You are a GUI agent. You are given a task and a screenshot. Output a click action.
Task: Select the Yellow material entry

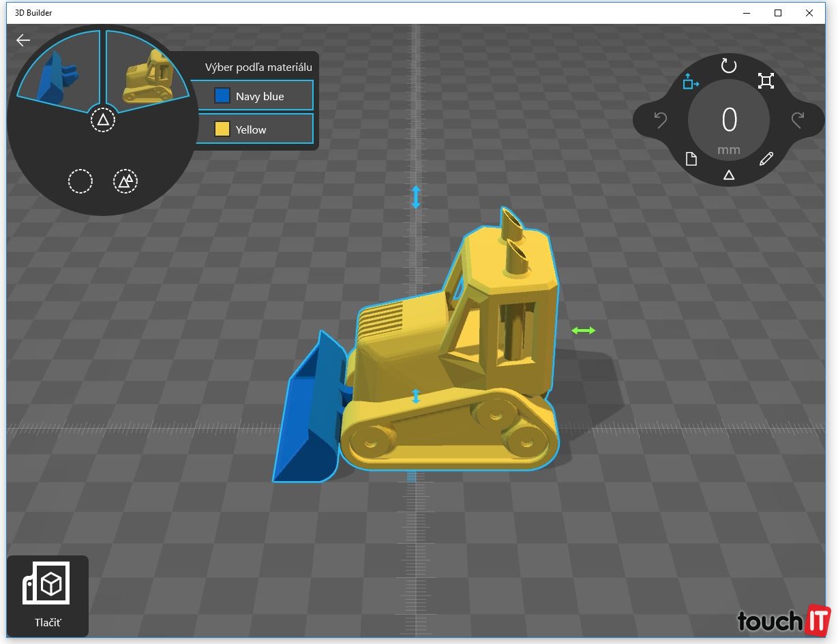click(x=252, y=129)
